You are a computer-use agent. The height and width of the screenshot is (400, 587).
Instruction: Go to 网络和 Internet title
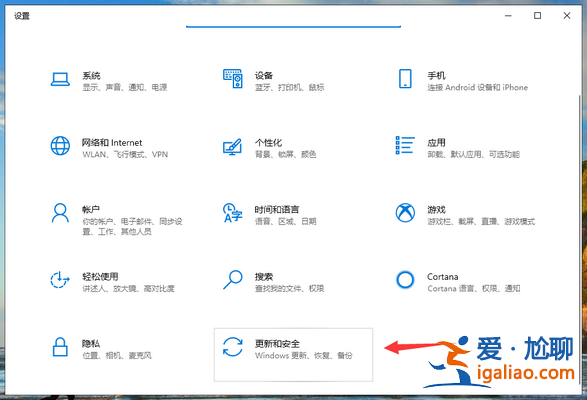(x=112, y=143)
